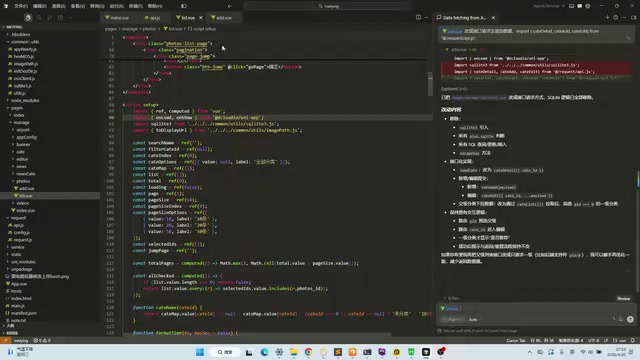Collapse the photos folder
The height and width of the screenshot is (360, 640).
pyautogui.click(x=23, y=181)
